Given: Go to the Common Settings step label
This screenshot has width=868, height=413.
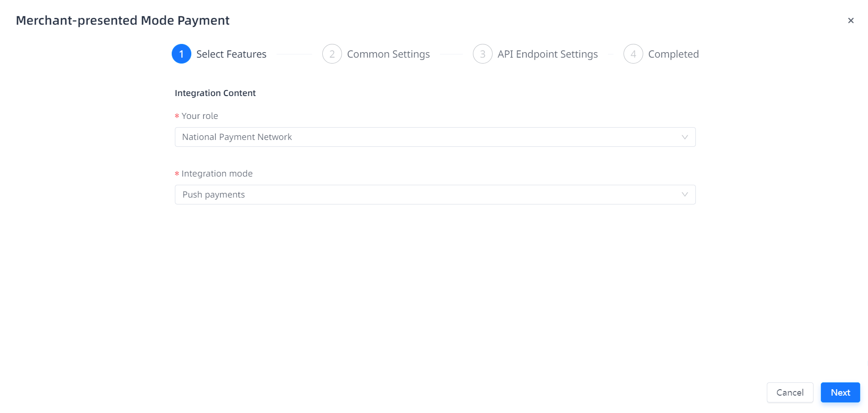Looking at the screenshot, I should point(388,54).
